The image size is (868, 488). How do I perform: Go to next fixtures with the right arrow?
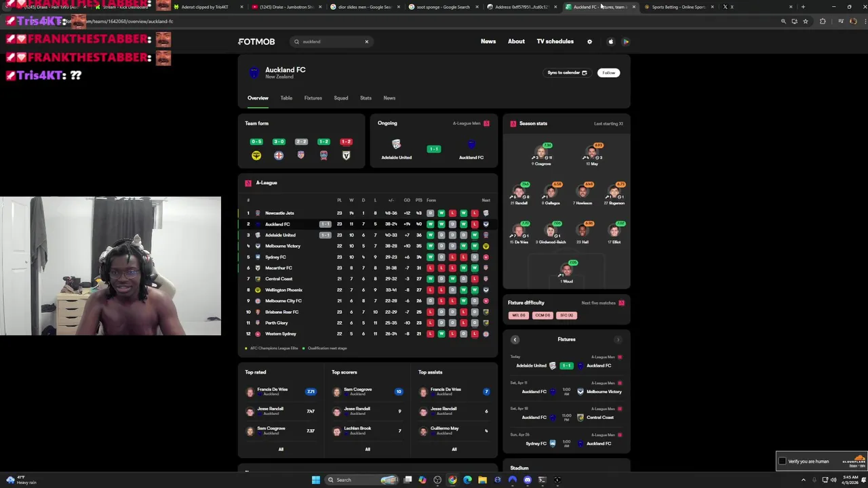[618, 340]
